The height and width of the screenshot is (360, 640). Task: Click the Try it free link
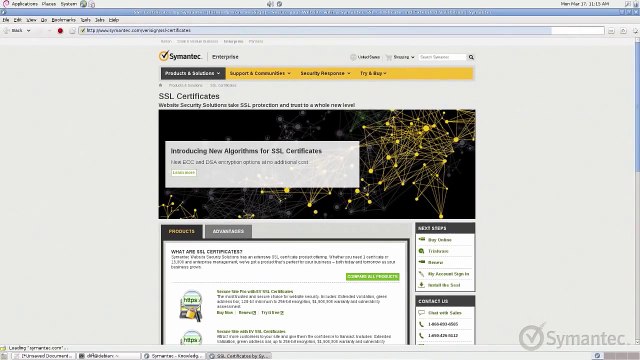[272, 313]
